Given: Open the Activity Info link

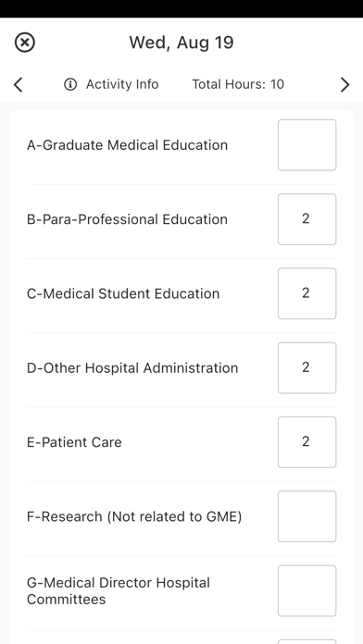Looking at the screenshot, I should click(x=122, y=84).
